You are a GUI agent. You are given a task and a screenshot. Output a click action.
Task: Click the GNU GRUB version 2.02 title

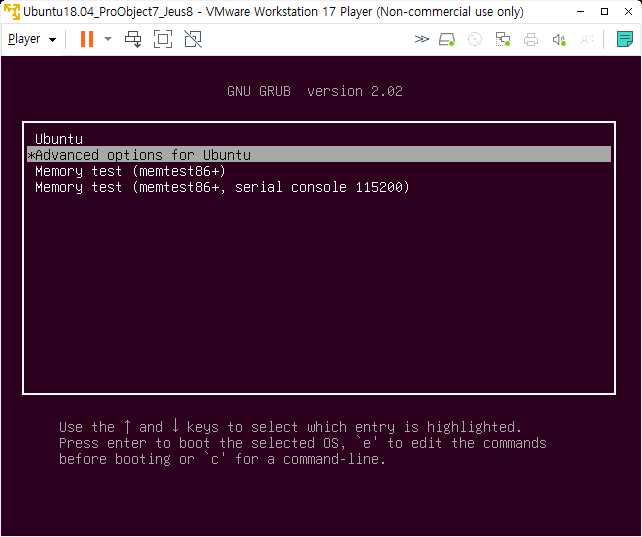click(x=315, y=91)
